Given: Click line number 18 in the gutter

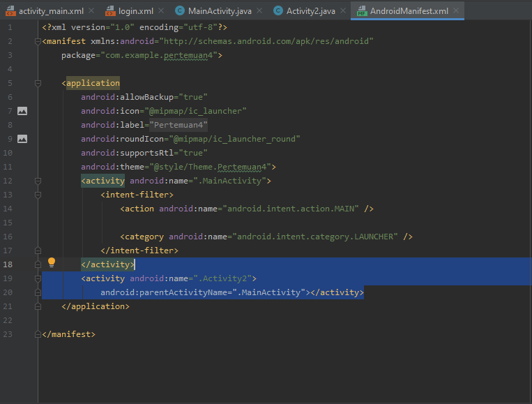Looking at the screenshot, I should 8,264.
